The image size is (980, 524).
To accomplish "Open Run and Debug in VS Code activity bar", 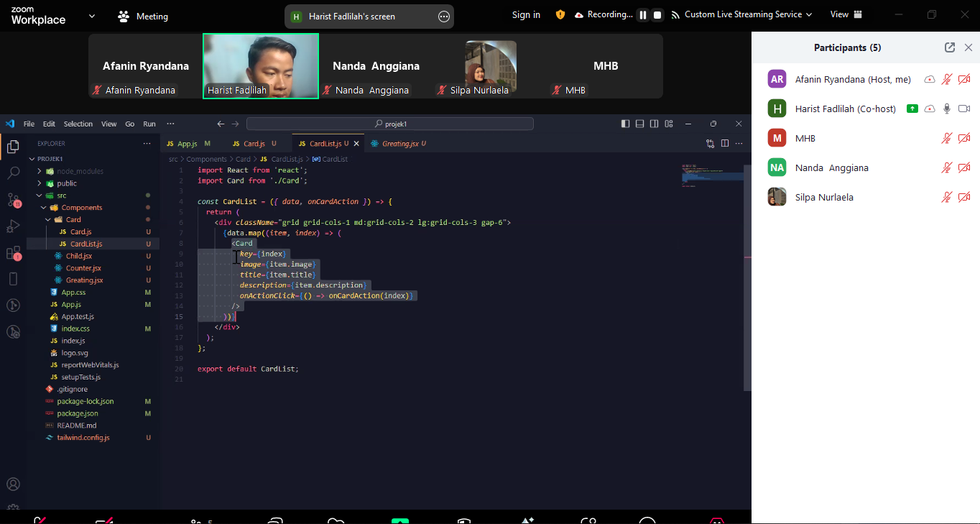I will point(13,226).
